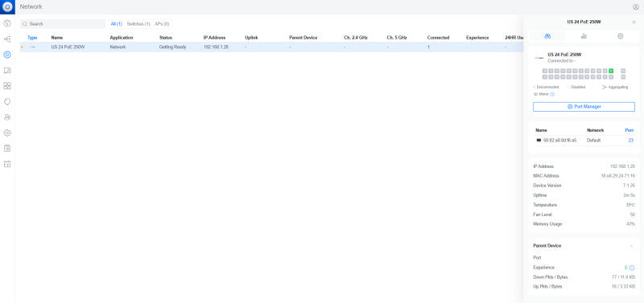The image size is (644, 303).
Task: Open the Dashboard globe icon in sidebar
Action: tap(7, 23)
